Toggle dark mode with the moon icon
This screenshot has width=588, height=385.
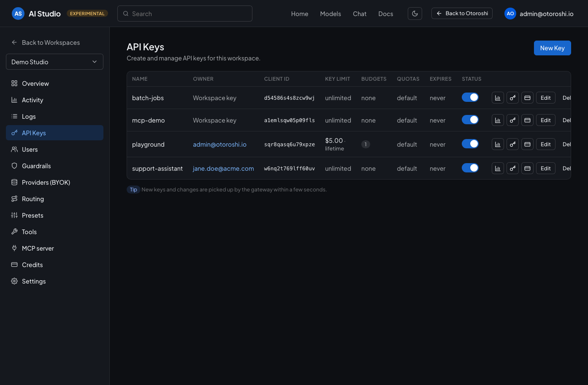pyautogui.click(x=415, y=14)
